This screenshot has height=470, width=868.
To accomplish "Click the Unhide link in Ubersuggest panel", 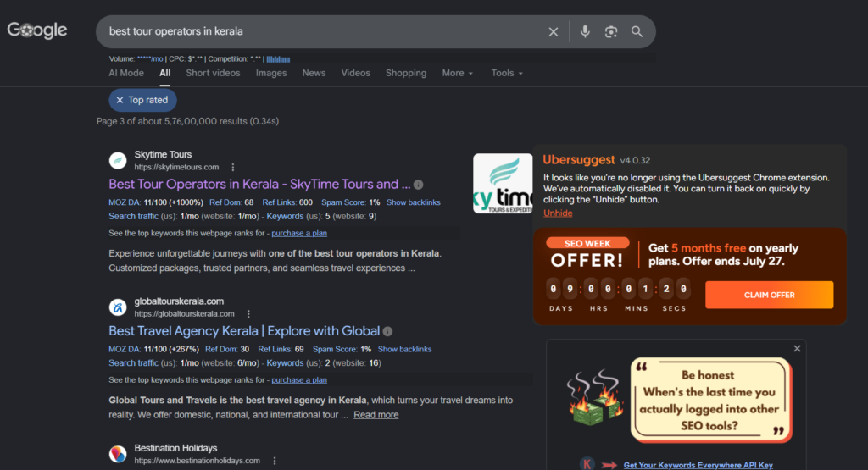I will 558,213.
